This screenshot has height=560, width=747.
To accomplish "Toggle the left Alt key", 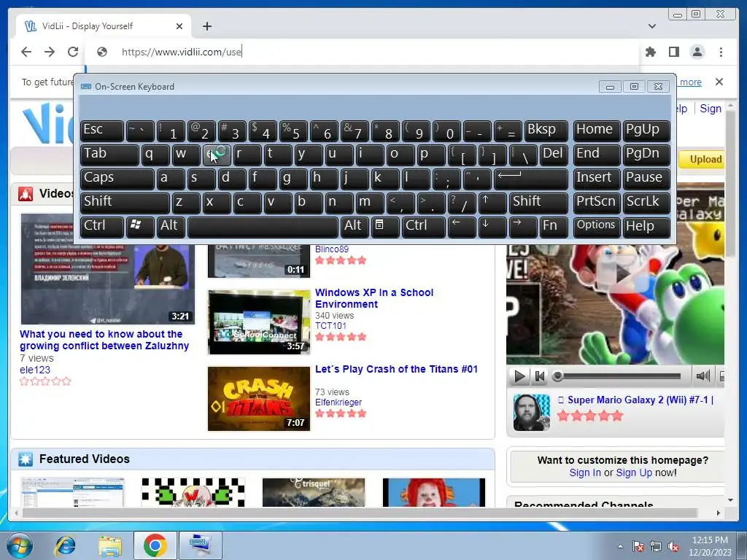I will [x=171, y=226].
